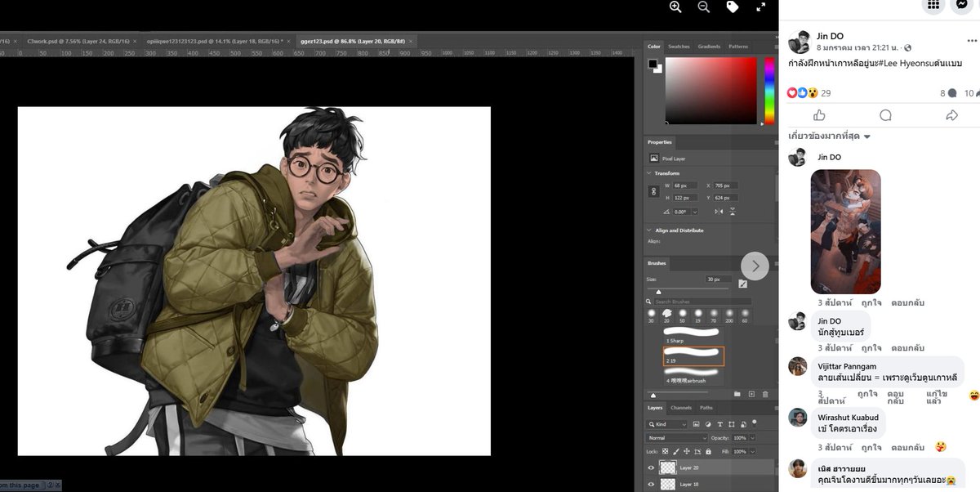
Task: Open the Kind layer filter dropdown
Action: 666,424
